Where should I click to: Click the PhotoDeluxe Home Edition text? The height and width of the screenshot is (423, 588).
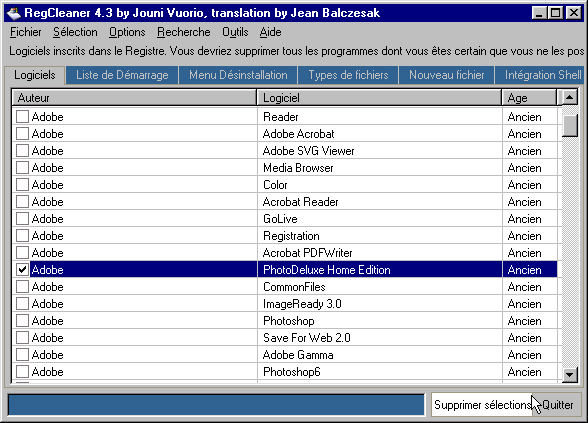(327, 270)
